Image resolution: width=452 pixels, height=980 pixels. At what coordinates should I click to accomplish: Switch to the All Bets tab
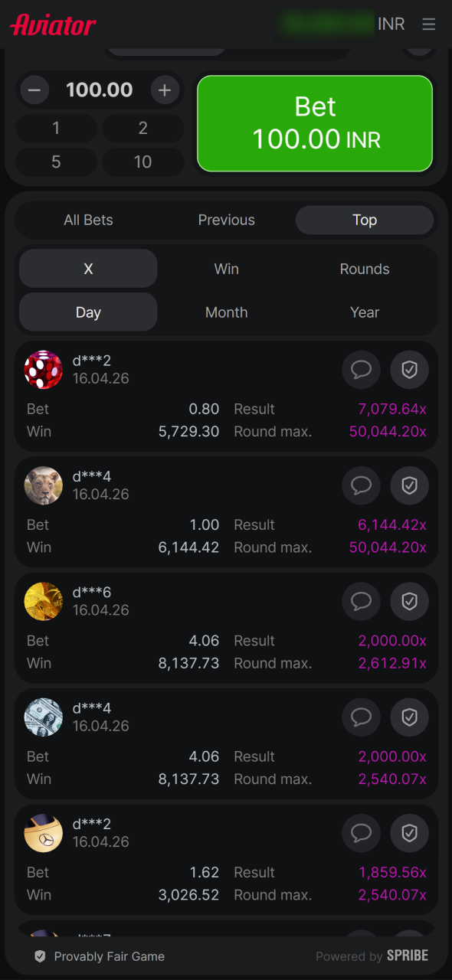coord(88,220)
